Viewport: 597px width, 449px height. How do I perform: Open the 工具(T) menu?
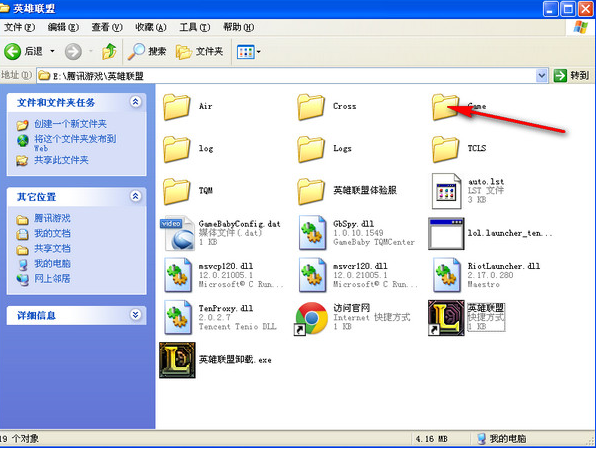(195, 27)
